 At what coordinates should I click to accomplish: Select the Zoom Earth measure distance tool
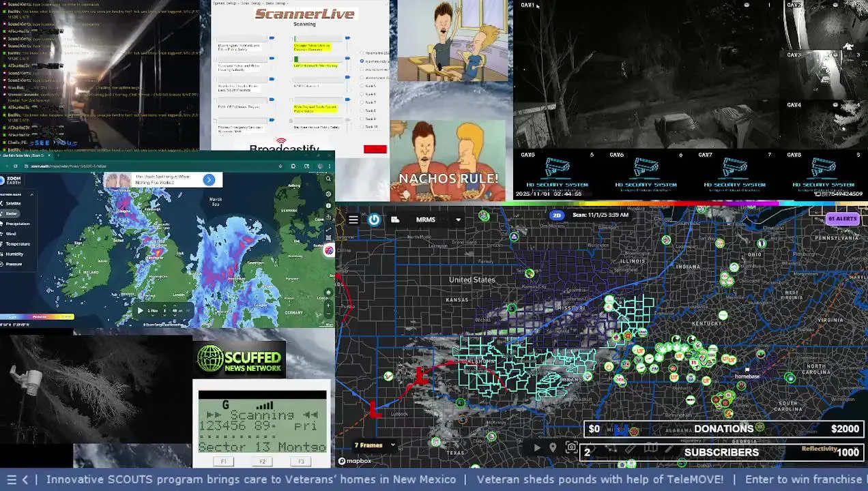(328, 229)
